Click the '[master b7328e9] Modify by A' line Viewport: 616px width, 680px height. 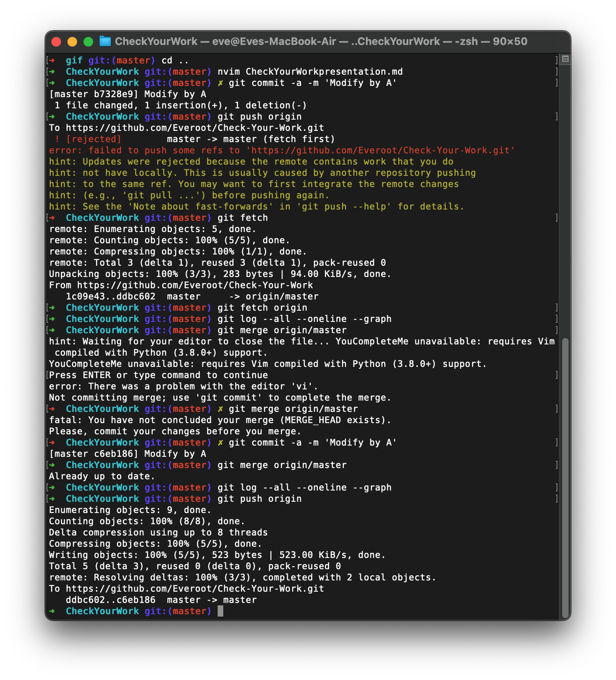pos(128,94)
